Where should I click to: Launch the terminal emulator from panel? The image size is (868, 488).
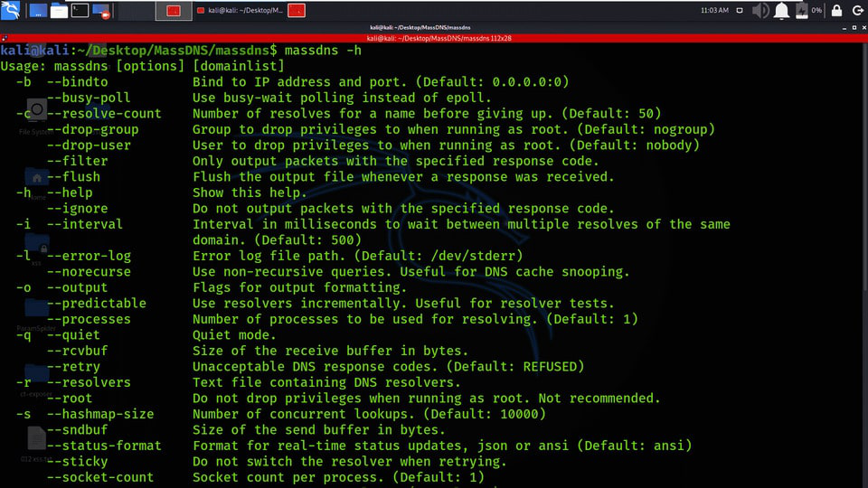(x=80, y=11)
